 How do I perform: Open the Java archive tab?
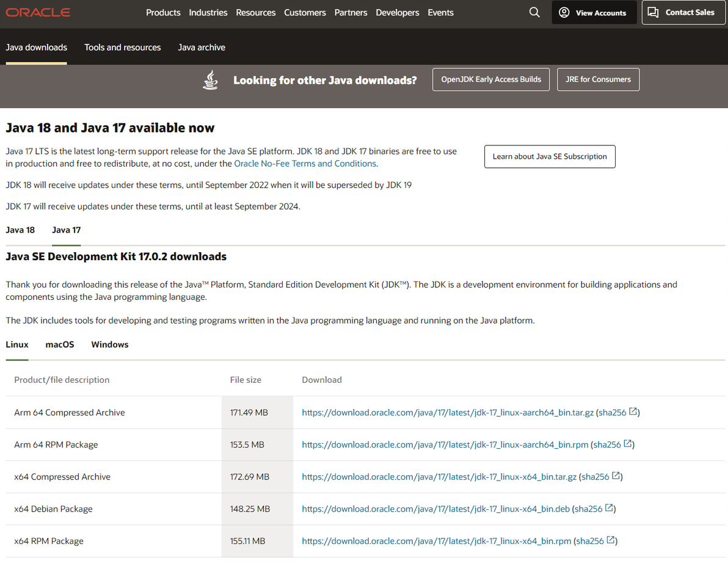pos(202,48)
